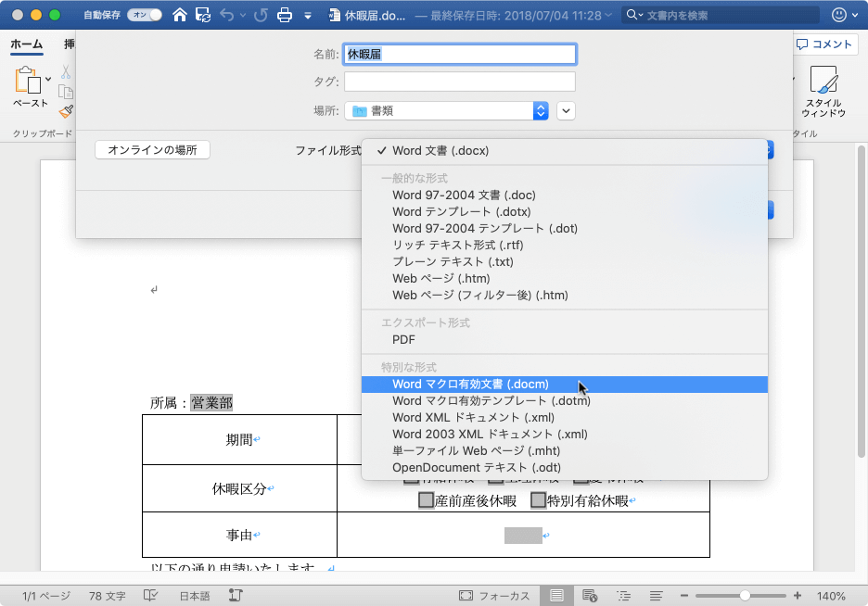This screenshot has width=868, height=606.
Task: Choose Word マクロ有効テンプレート (.dotm)
Action: click(565, 401)
